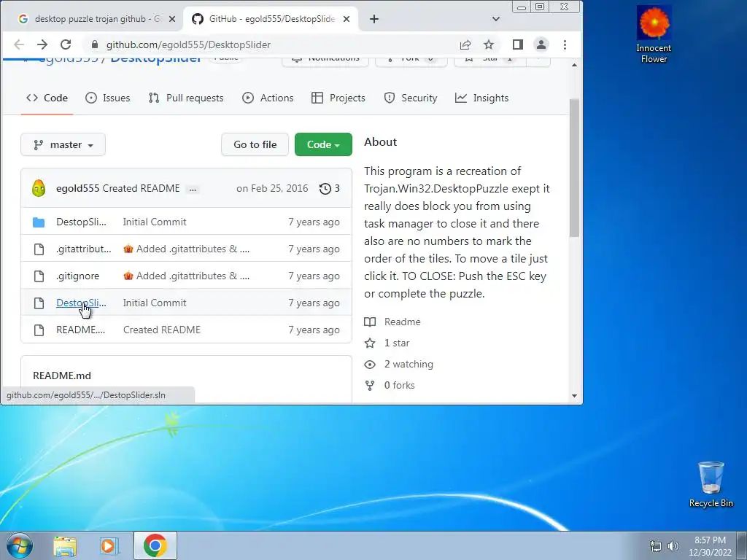Click the share page icon in address bar
Image resolution: width=747 pixels, height=560 pixels.
[x=465, y=44]
